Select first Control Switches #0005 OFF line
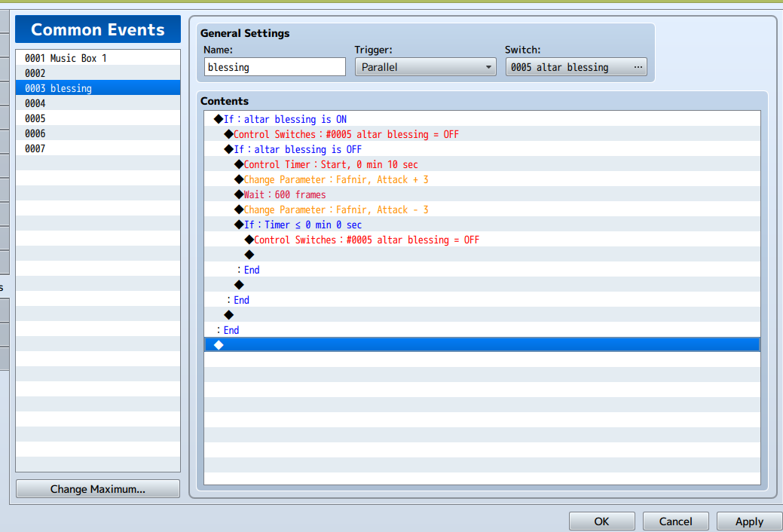This screenshot has height=532, width=783. 482,134
